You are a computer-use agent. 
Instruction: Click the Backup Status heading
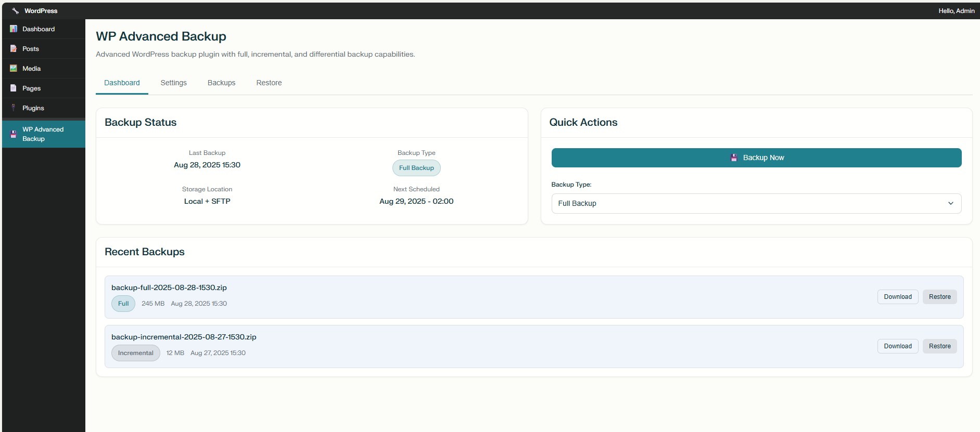point(141,122)
